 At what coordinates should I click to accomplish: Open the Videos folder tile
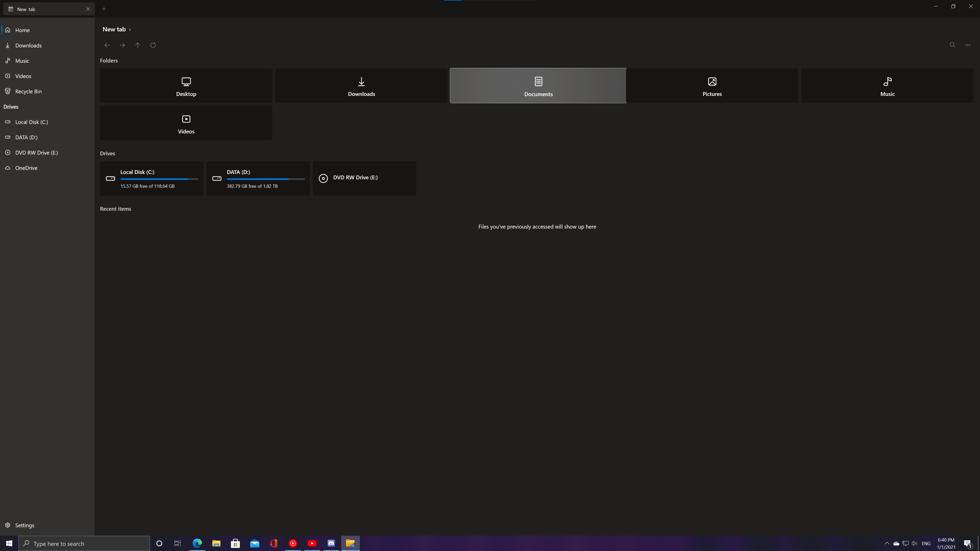(186, 123)
